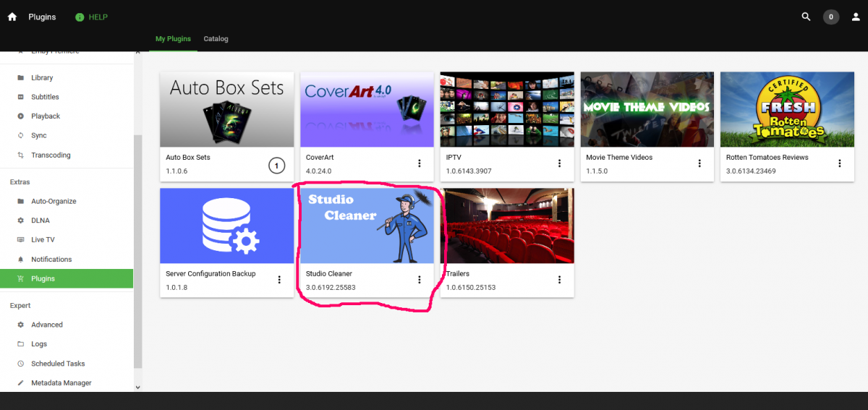Click the Subtitles caption icon
The image size is (868, 410).
[20, 97]
